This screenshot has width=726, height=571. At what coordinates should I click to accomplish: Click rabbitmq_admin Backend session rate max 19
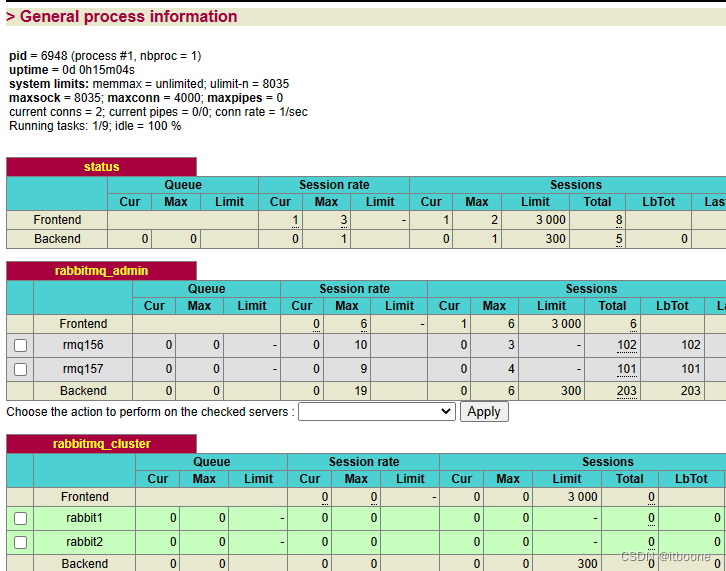point(361,391)
